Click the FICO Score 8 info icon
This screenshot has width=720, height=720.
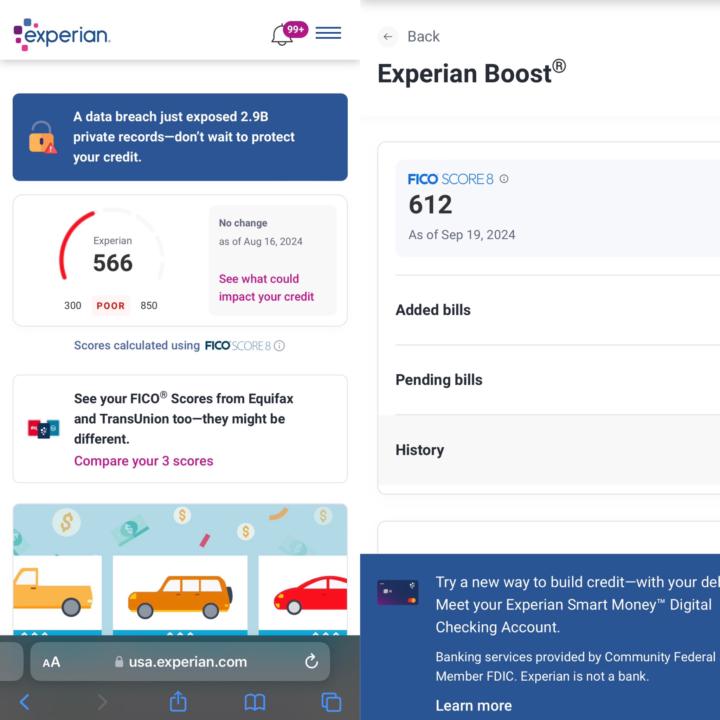point(504,179)
